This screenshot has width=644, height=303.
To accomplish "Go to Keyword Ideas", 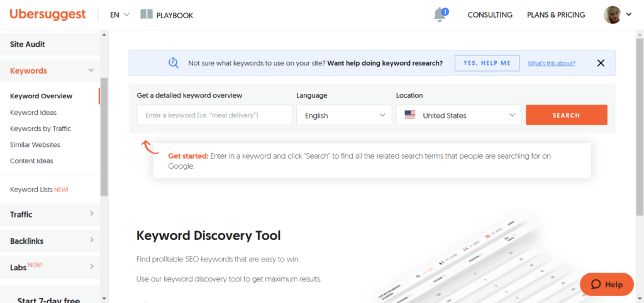I will click(33, 112).
